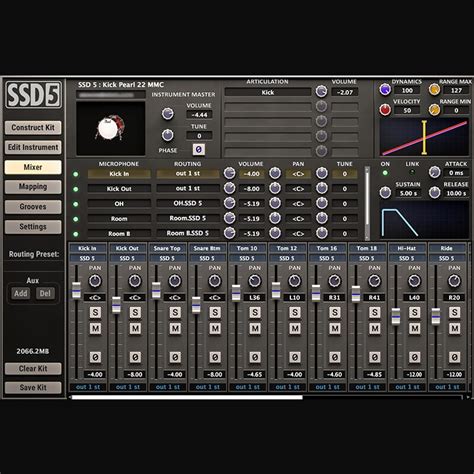
Task: Click the Aux Add button
Action: (21, 293)
